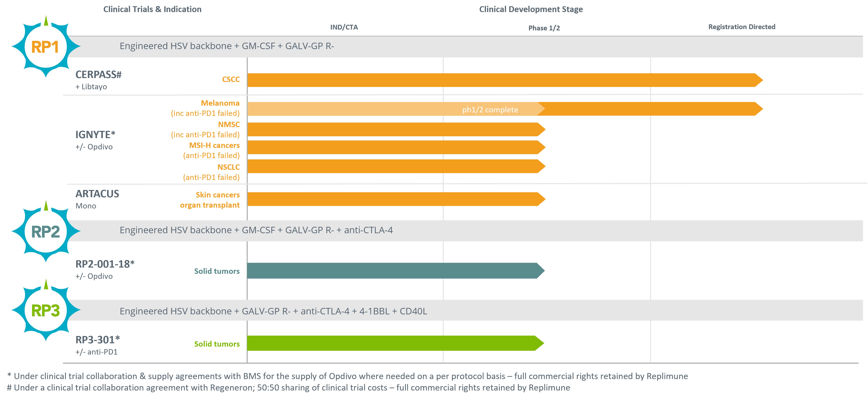Click the 'IND/CTA' column header

coord(344,27)
